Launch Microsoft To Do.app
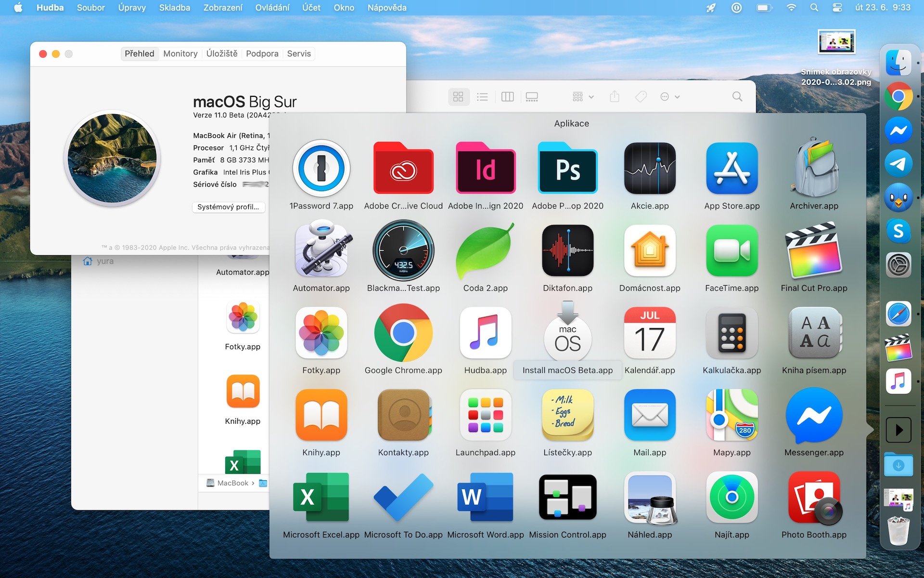 [x=403, y=497]
